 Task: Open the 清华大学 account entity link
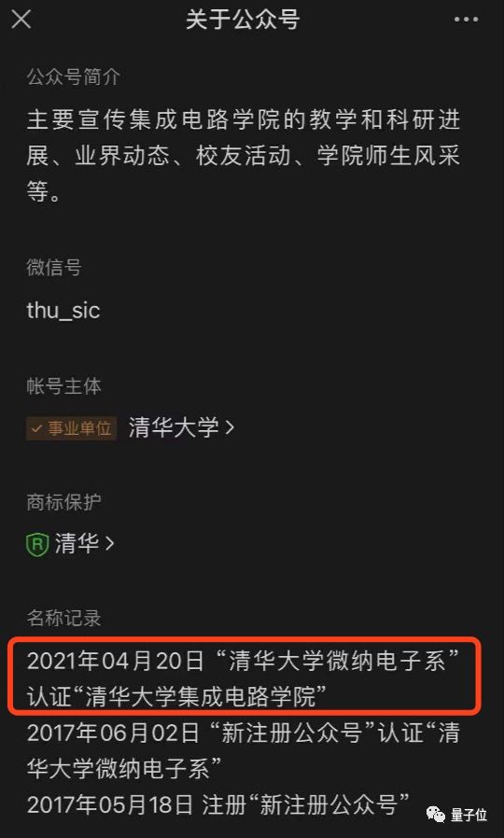tap(174, 428)
